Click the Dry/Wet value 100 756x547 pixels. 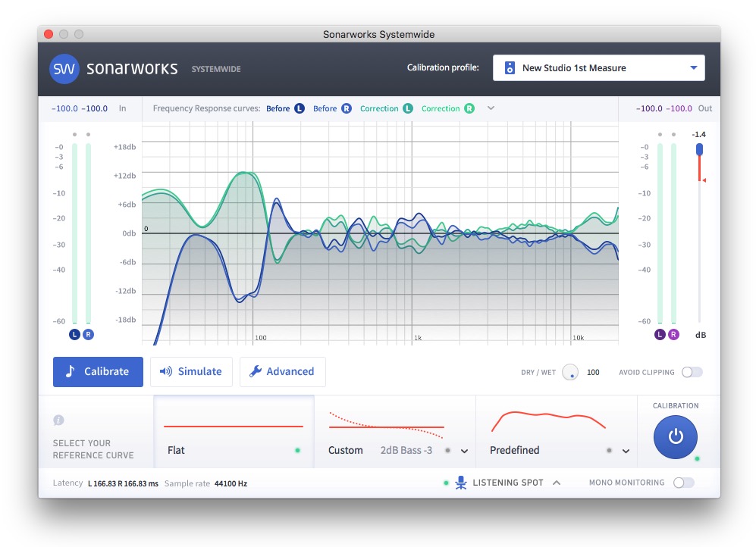[593, 372]
